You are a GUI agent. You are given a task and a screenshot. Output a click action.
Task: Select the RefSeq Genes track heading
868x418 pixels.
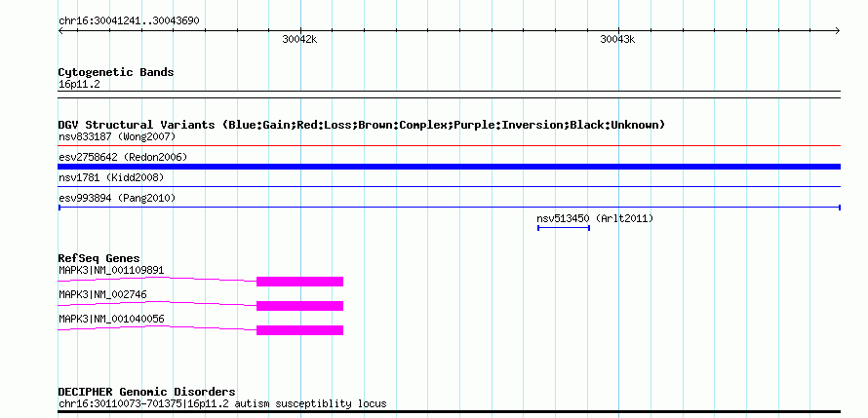pyautogui.click(x=99, y=259)
